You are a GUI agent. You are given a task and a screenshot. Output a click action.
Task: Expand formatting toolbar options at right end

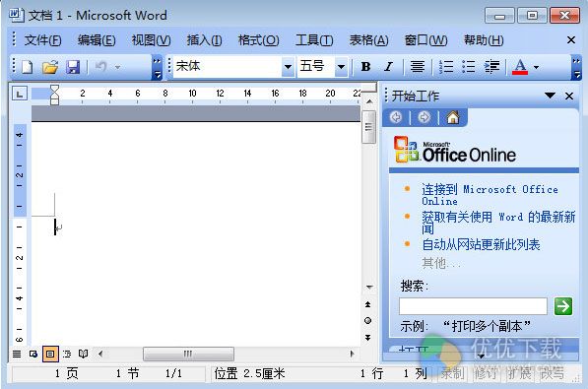click(577, 68)
